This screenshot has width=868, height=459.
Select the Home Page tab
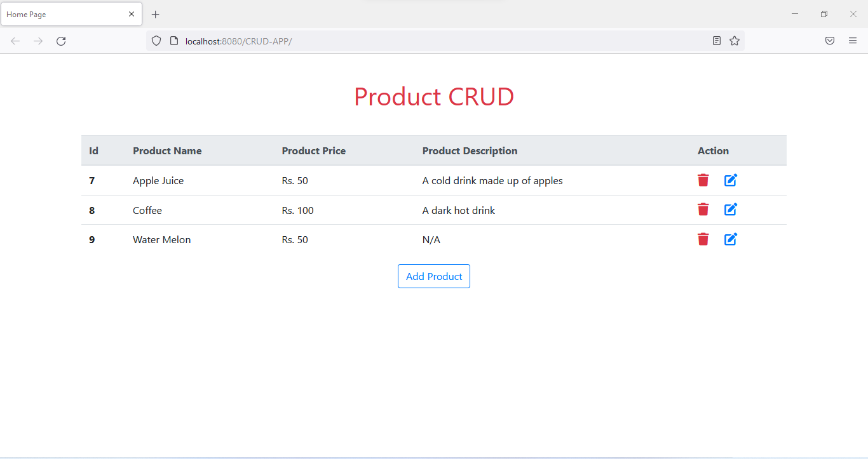(71, 14)
